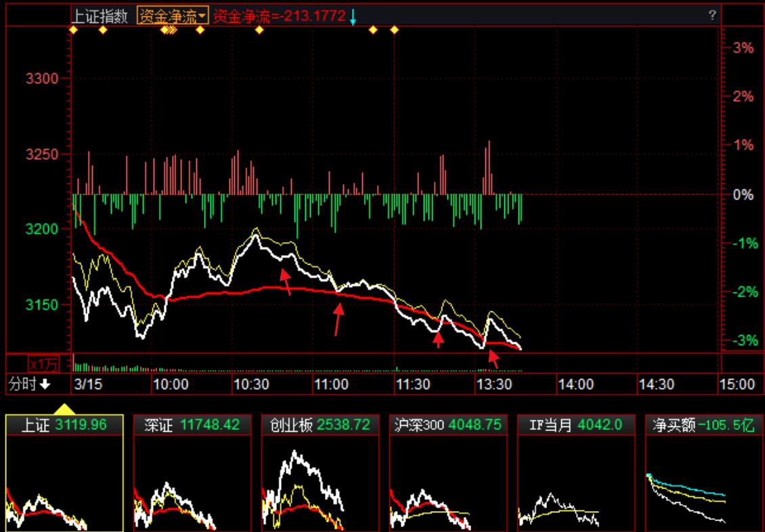
Task: Select the 深证 index tab
Action: pyautogui.click(x=192, y=425)
